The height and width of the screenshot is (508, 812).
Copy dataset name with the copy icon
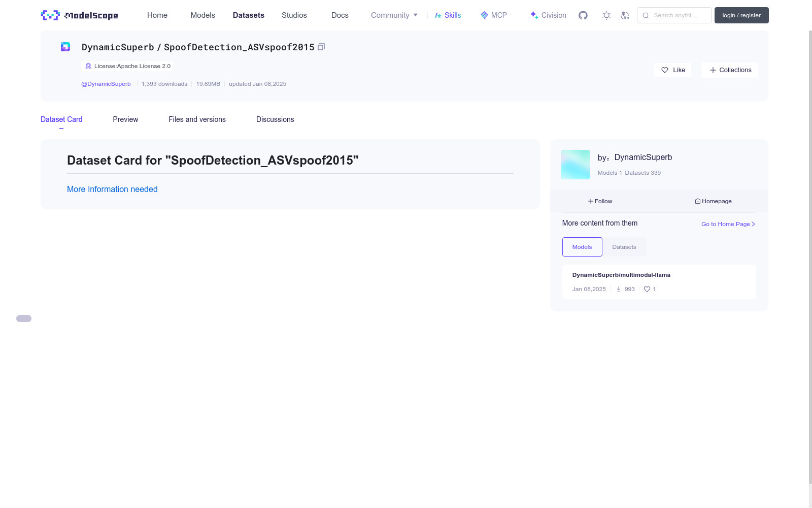321,47
